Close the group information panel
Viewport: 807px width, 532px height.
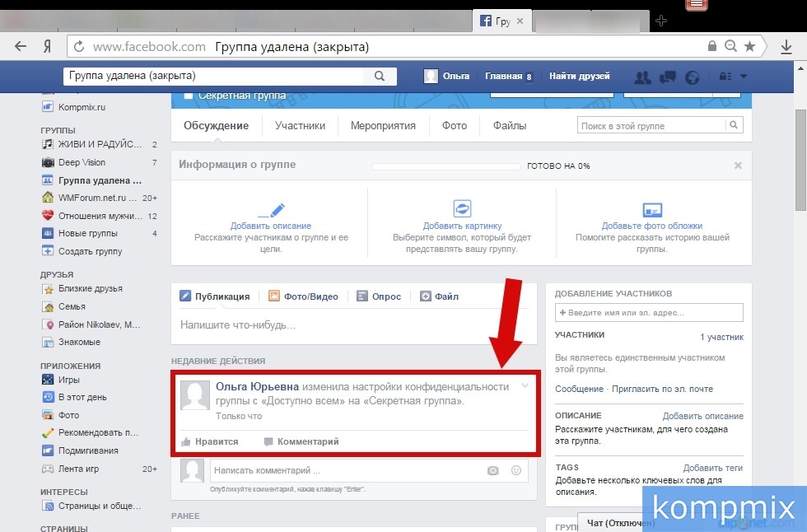click(738, 166)
